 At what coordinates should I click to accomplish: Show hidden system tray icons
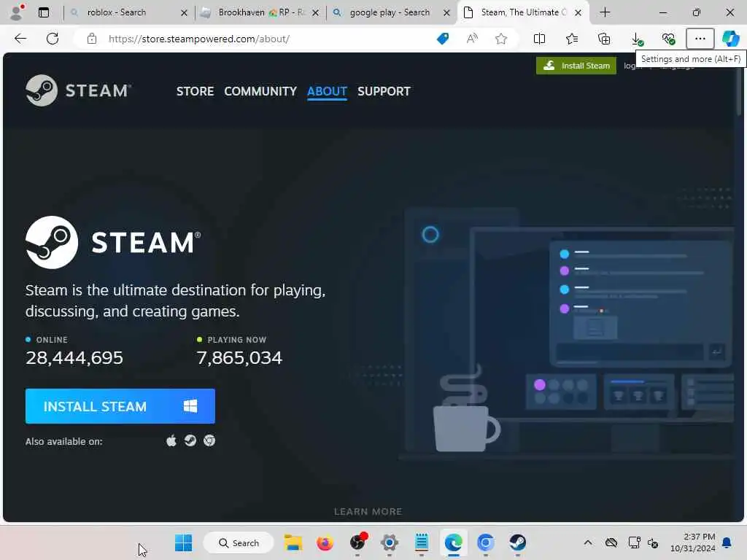[588, 542]
